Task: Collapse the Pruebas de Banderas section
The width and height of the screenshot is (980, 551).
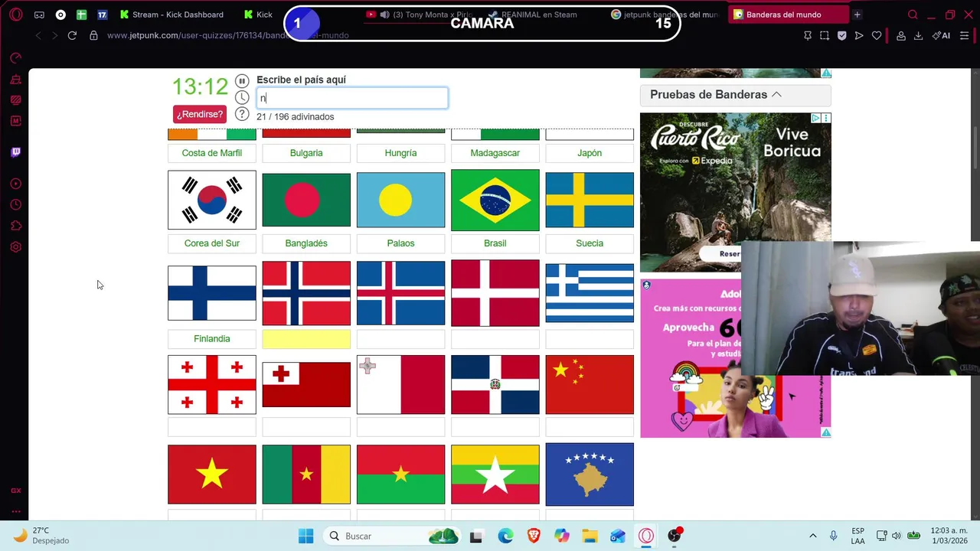Action: pos(735,94)
